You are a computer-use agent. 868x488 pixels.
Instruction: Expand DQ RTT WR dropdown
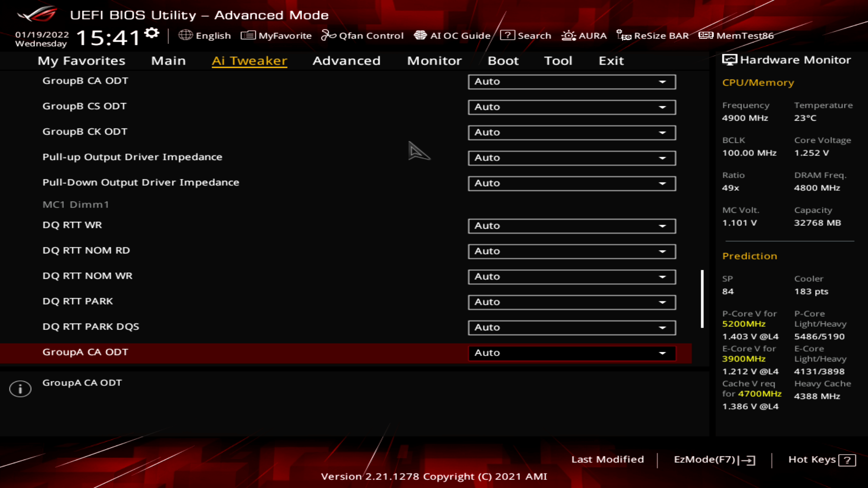tap(662, 225)
